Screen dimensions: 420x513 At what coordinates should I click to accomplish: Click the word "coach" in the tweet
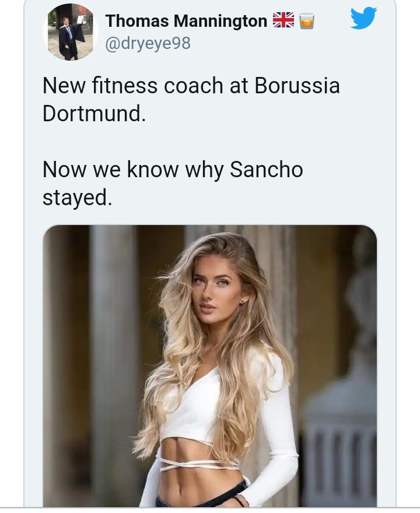coord(193,86)
